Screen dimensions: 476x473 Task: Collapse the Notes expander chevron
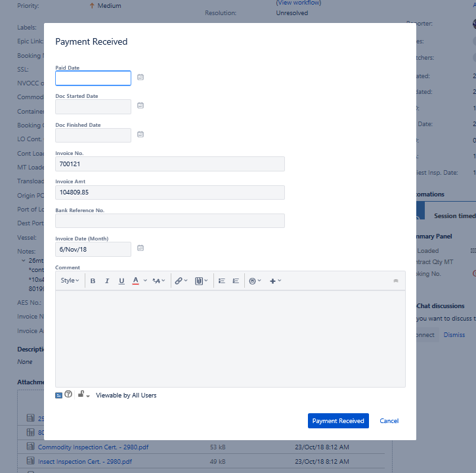coord(24,261)
